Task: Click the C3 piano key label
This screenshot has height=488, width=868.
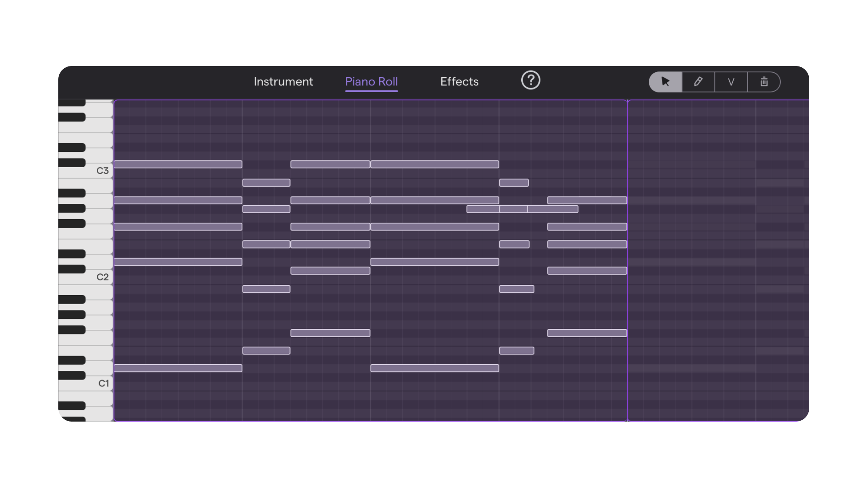Action: pyautogui.click(x=102, y=170)
